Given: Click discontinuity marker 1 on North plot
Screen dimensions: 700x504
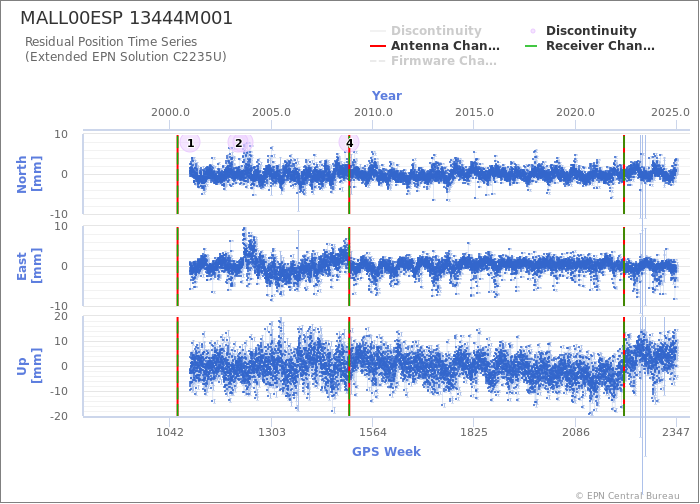Looking at the screenshot, I should point(191,143).
